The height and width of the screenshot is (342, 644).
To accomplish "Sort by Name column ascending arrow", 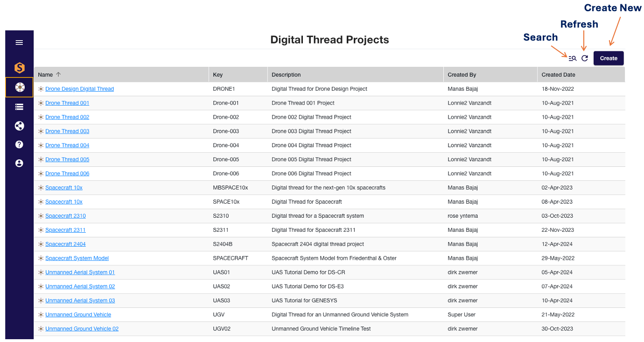I will [x=58, y=74].
